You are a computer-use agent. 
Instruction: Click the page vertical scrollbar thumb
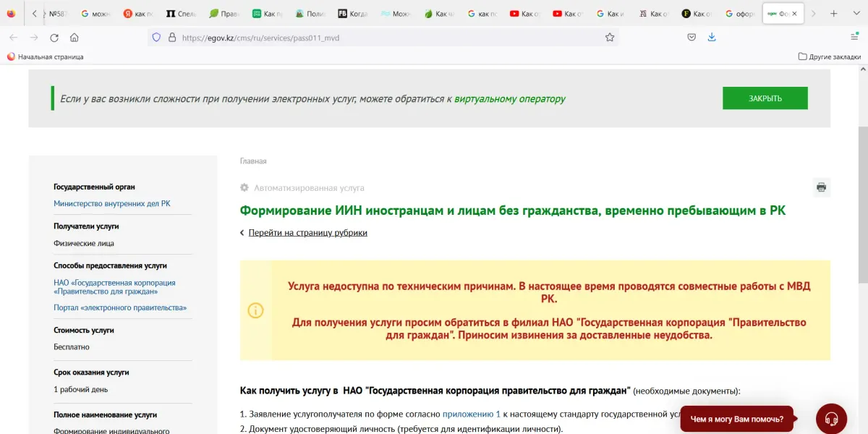863,205
